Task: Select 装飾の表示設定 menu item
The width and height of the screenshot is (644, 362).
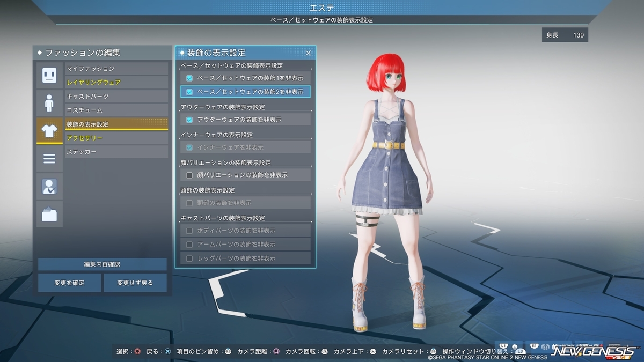Action: [x=116, y=124]
